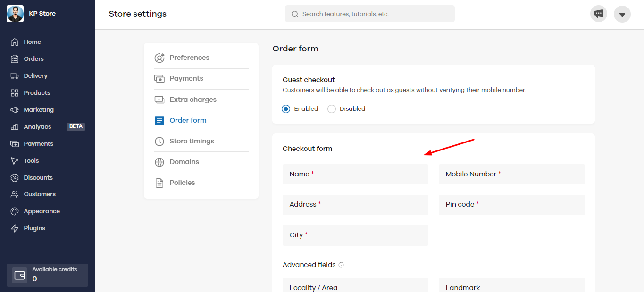Switch to Store timings settings
This screenshot has height=292, width=644.
coord(192,141)
